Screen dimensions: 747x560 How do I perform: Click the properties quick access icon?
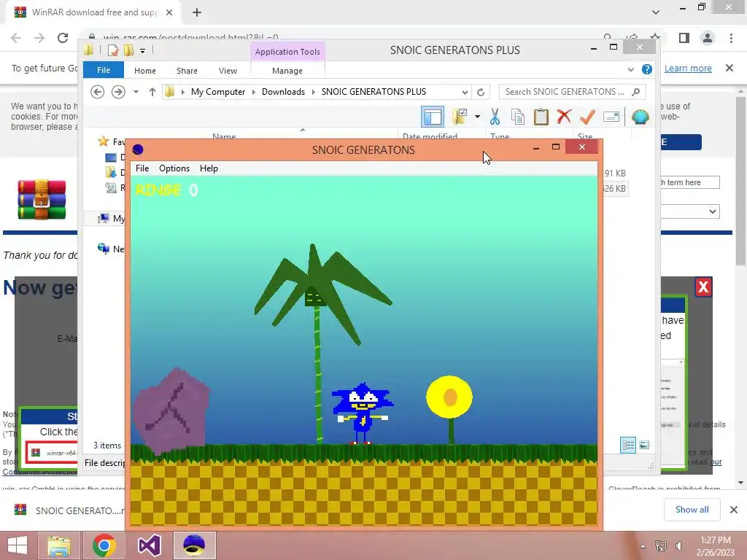(x=113, y=50)
